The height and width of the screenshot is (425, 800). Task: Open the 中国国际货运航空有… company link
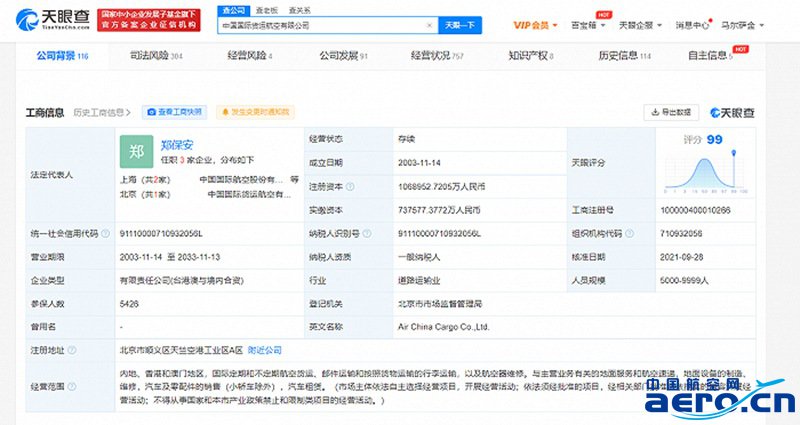point(249,194)
